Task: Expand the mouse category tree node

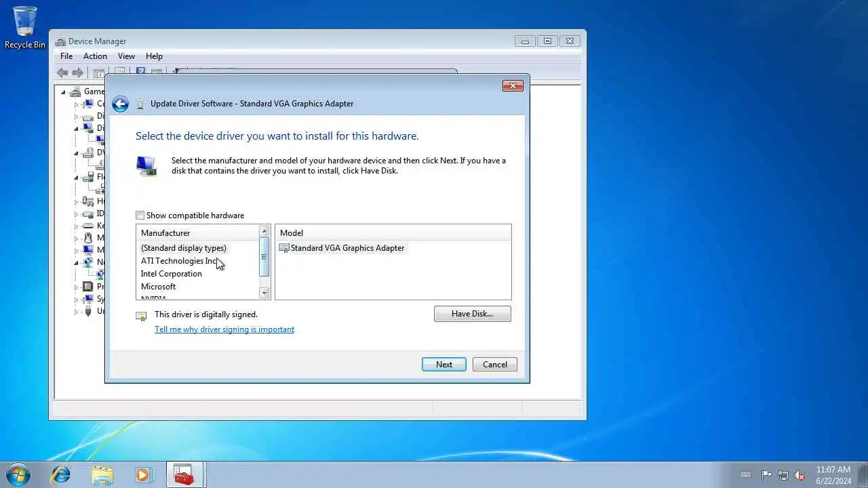Action: pos(77,238)
